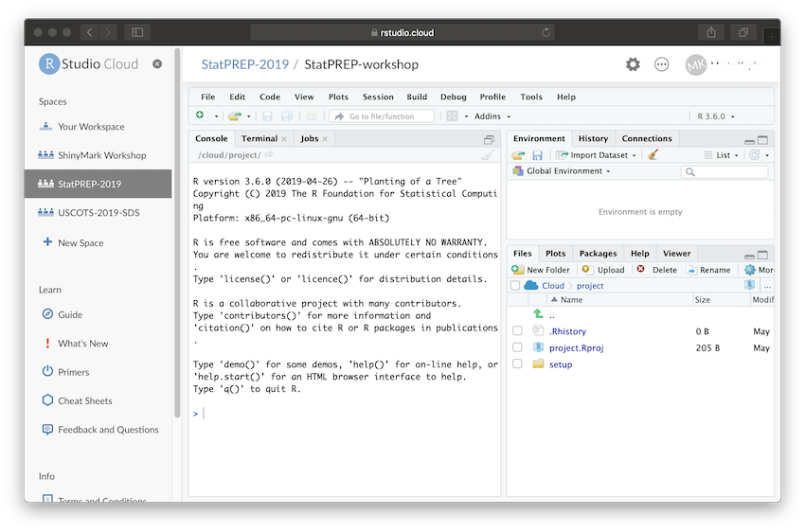805x532 pixels.
Task: Click New Space in the sidebar
Action: click(x=80, y=242)
